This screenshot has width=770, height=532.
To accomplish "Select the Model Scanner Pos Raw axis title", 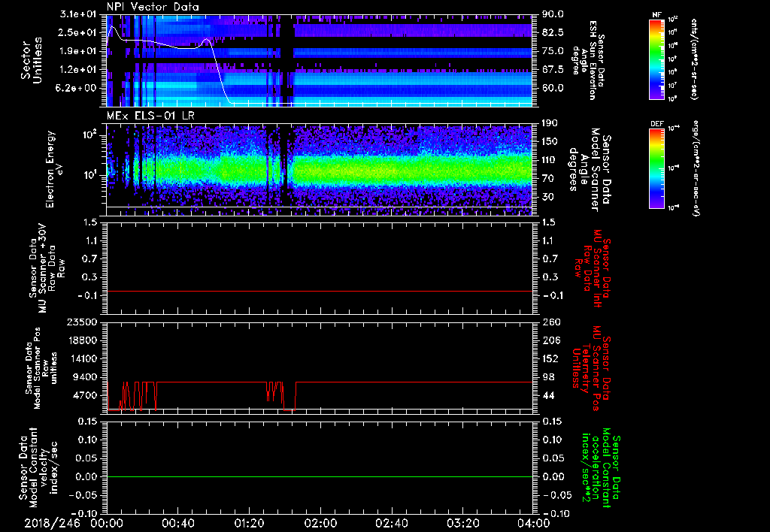I will tap(41, 368).
